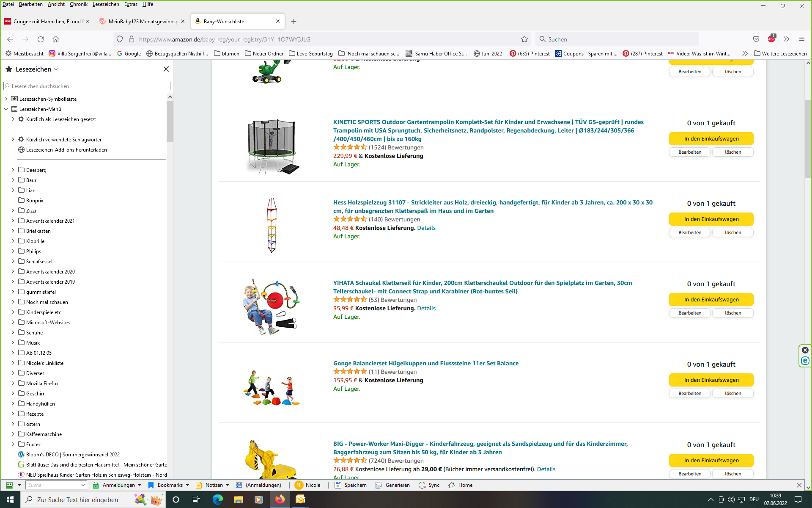Open Adblock Plus extension icon

(x=771, y=39)
